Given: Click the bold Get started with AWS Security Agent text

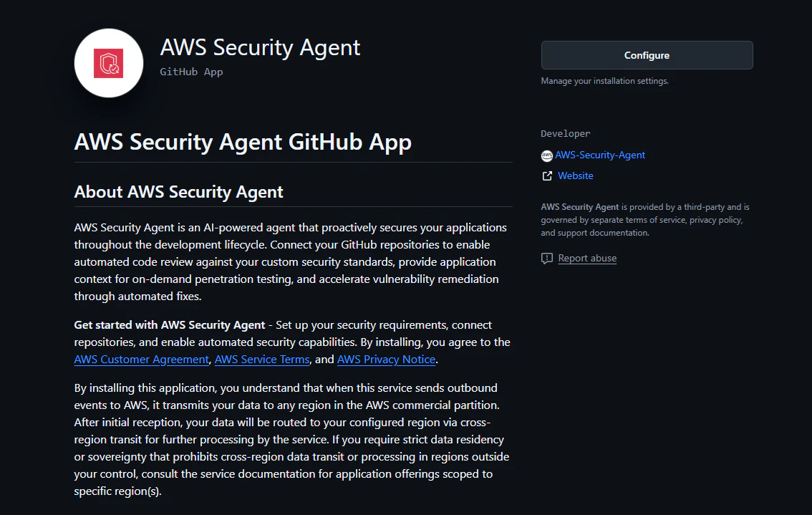Looking at the screenshot, I should (x=169, y=325).
